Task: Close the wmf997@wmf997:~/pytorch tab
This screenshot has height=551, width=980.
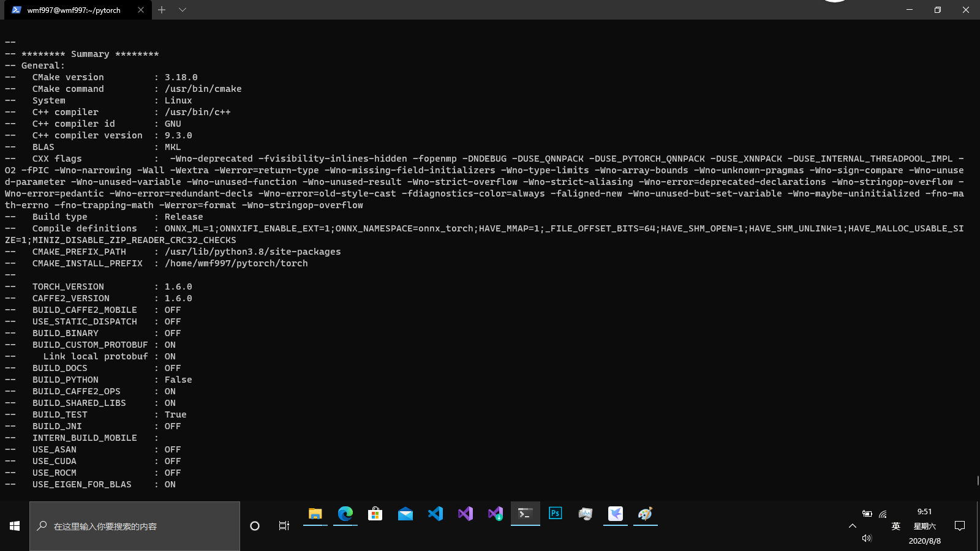Action: click(x=141, y=10)
